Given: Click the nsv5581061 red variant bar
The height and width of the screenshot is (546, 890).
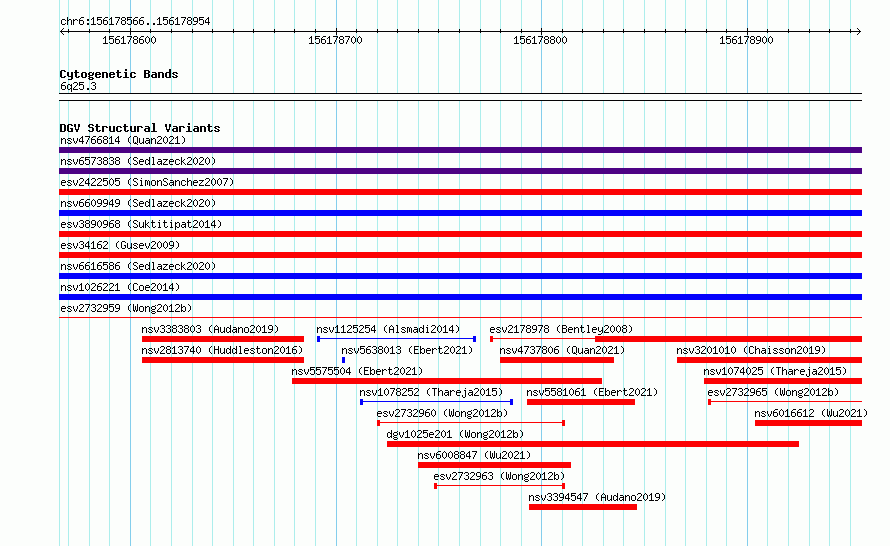Looking at the screenshot, I should click(581, 402).
